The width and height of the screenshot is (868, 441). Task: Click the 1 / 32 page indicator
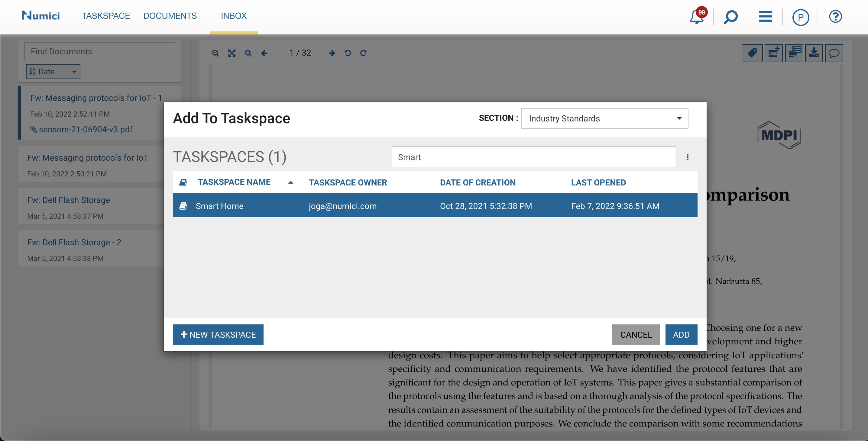point(300,53)
